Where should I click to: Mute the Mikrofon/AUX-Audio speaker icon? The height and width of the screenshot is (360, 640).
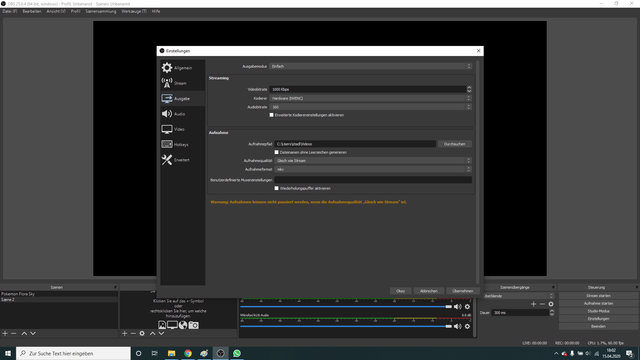tap(458, 326)
